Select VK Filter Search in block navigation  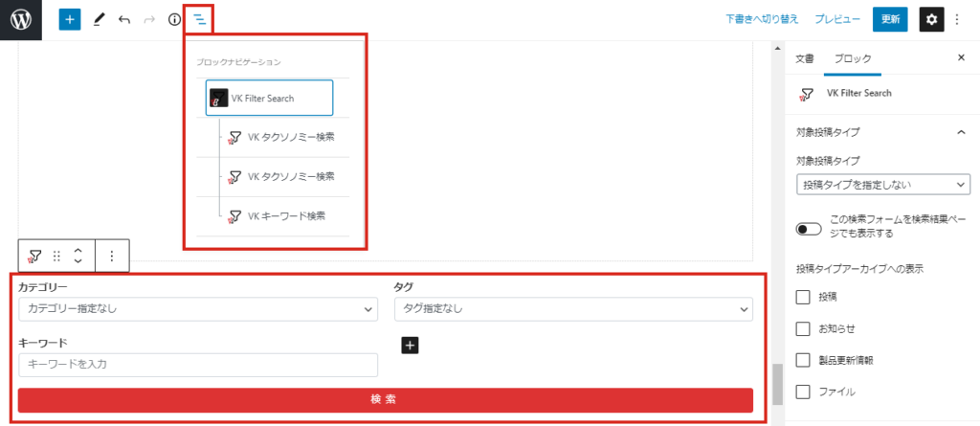[x=269, y=98]
